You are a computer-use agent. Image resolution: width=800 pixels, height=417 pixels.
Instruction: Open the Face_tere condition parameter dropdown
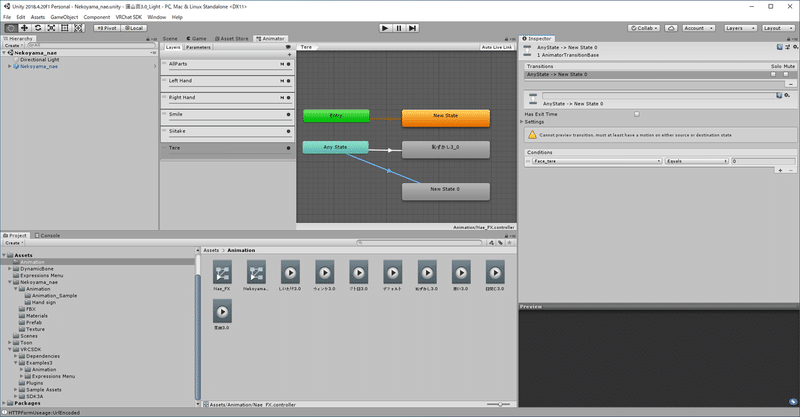coord(597,161)
